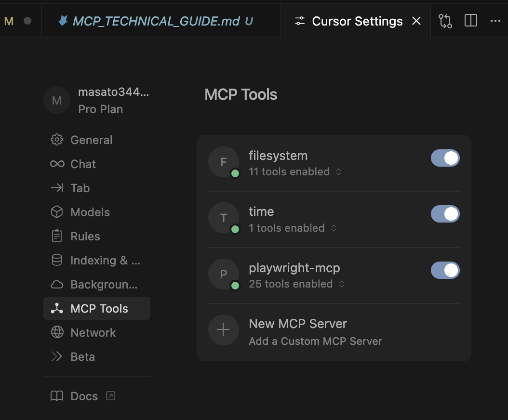Expand the time server tools list
The image size is (508, 420).
pyautogui.click(x=333, y=228)
